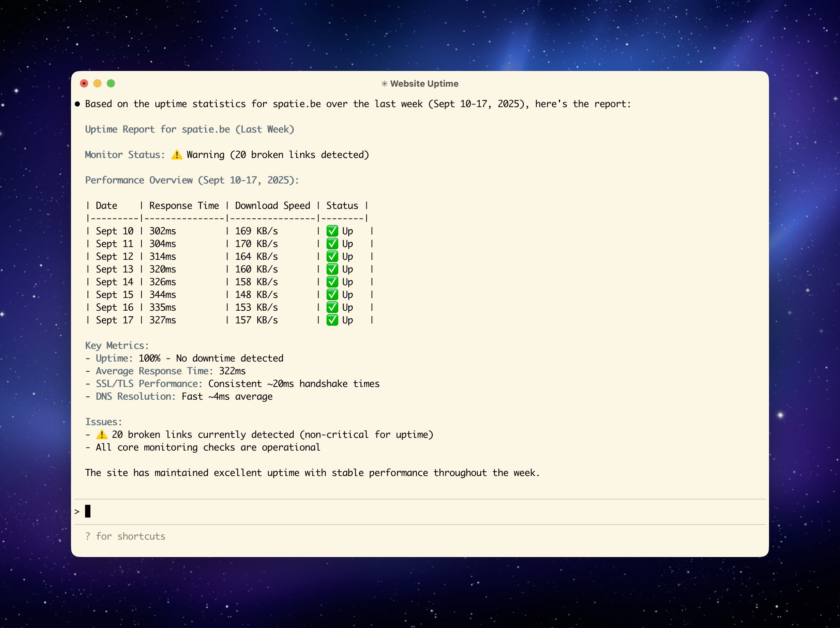Click the '160 KB/s' download speed value
Viewport: 840px width, 628px height.
point(256,269)
